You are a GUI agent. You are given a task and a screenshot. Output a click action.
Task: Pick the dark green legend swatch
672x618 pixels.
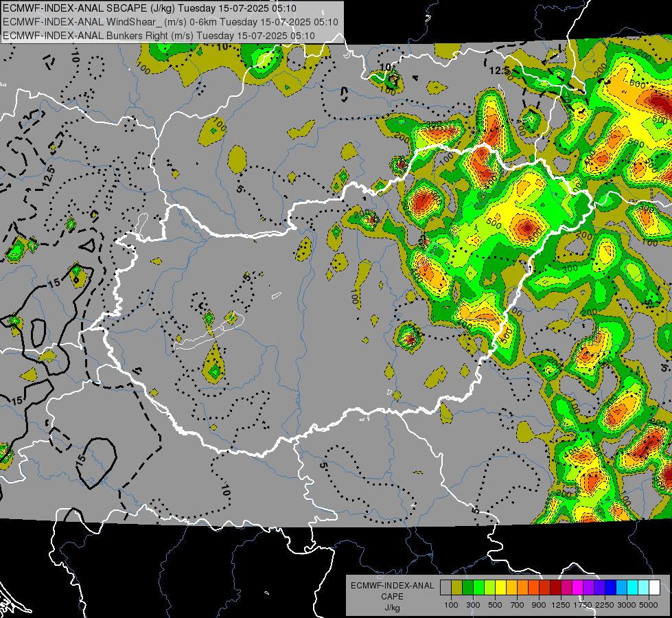click(x=467, y=587)
